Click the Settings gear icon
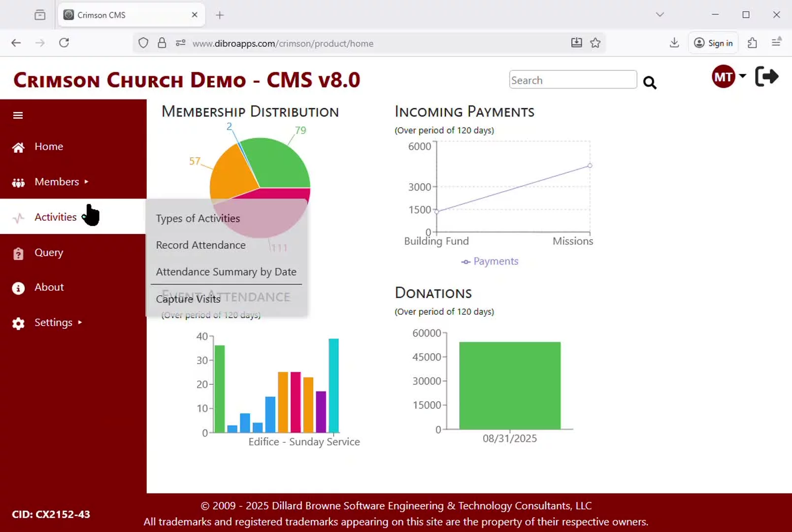 click(x=18, y=324)
